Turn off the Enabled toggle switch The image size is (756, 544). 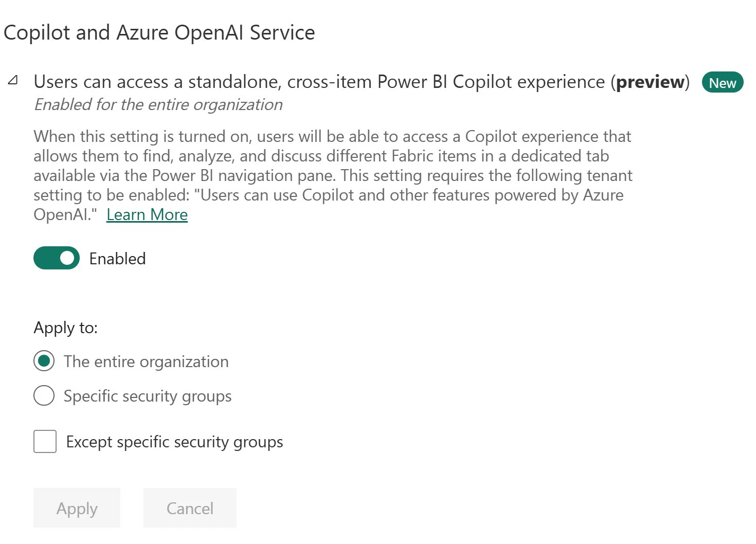click(57, 258)
